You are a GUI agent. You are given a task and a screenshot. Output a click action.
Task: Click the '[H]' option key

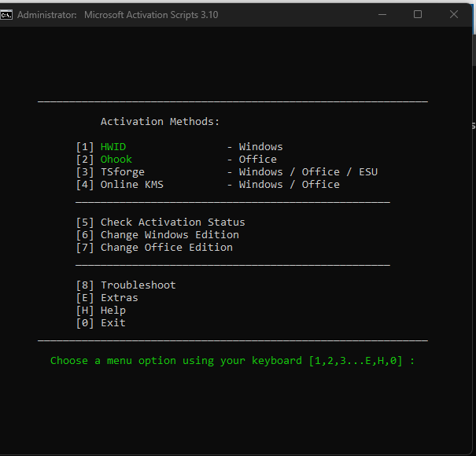[85, 311]
